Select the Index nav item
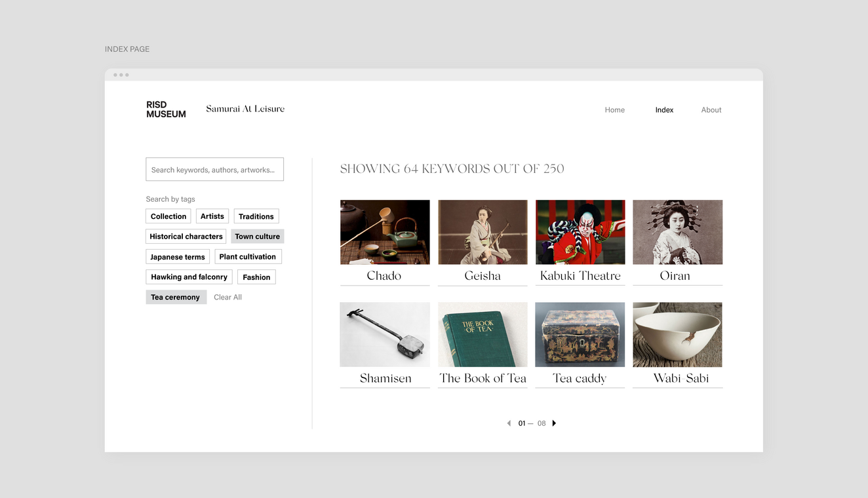 tap(664, 110)
